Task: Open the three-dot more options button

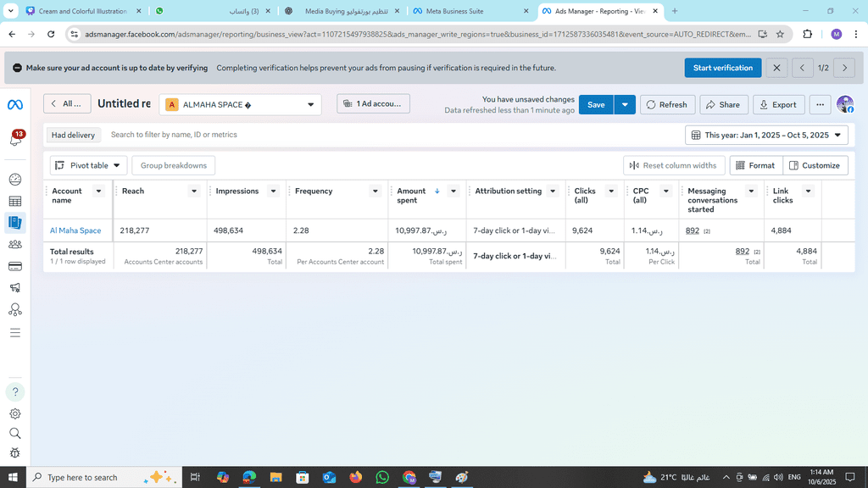Action: 819,104
